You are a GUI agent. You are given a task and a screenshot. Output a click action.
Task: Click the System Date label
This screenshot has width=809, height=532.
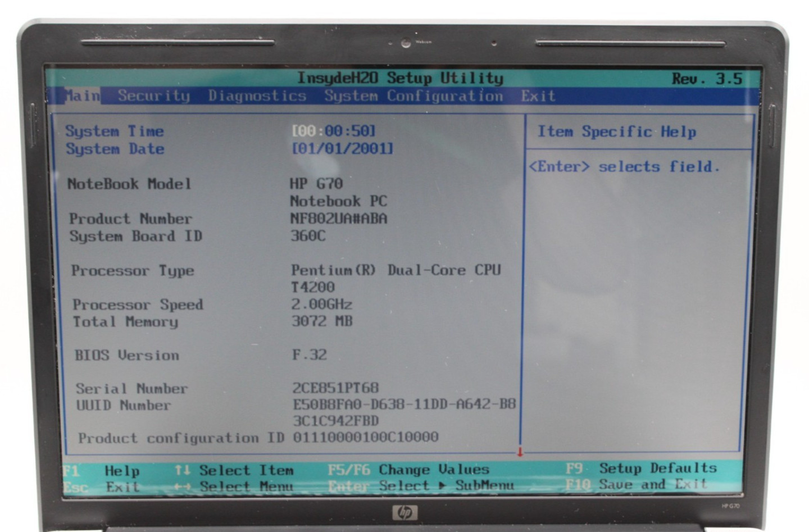click(x=115, y=149)
